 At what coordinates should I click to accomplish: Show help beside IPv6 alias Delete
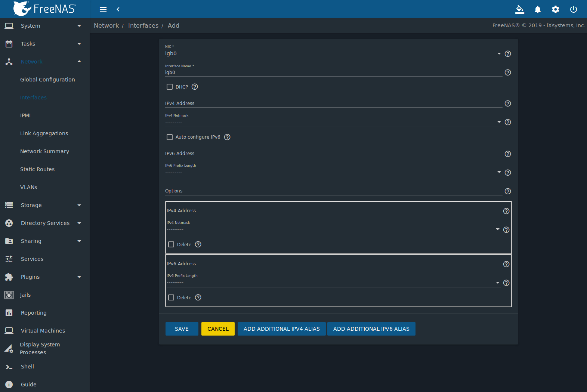(198, 297)
